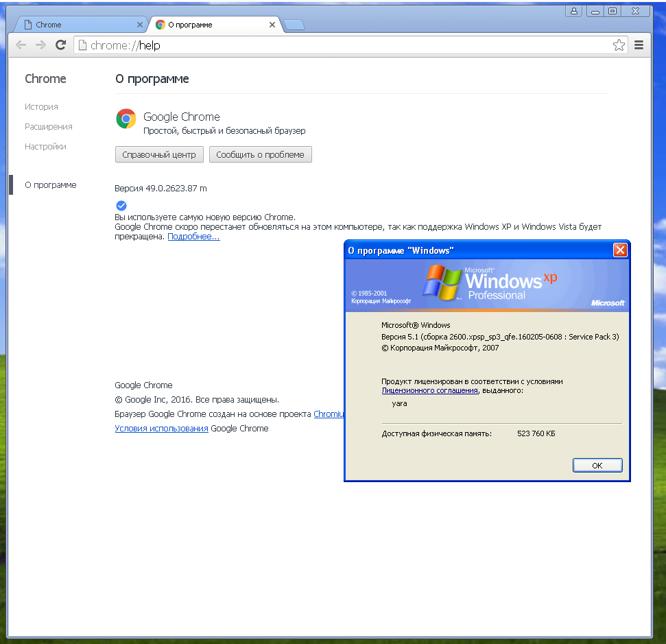This screenshot has height=644, width=666.
Task: Reload the chrome://help page
Action: pos(60,45)
